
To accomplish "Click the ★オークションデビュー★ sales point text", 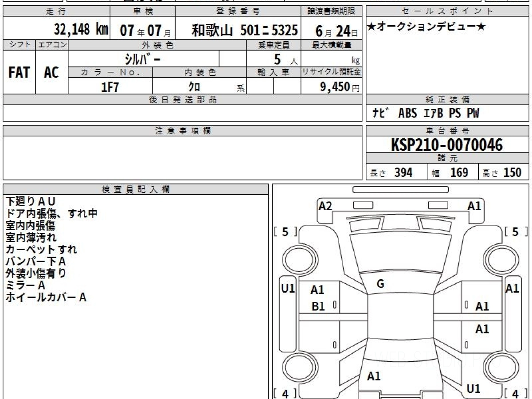I will pos(426,27).
